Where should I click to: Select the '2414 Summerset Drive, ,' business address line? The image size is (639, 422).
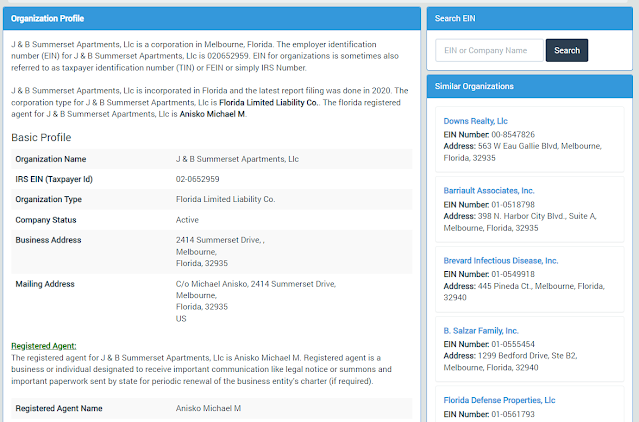220,240
